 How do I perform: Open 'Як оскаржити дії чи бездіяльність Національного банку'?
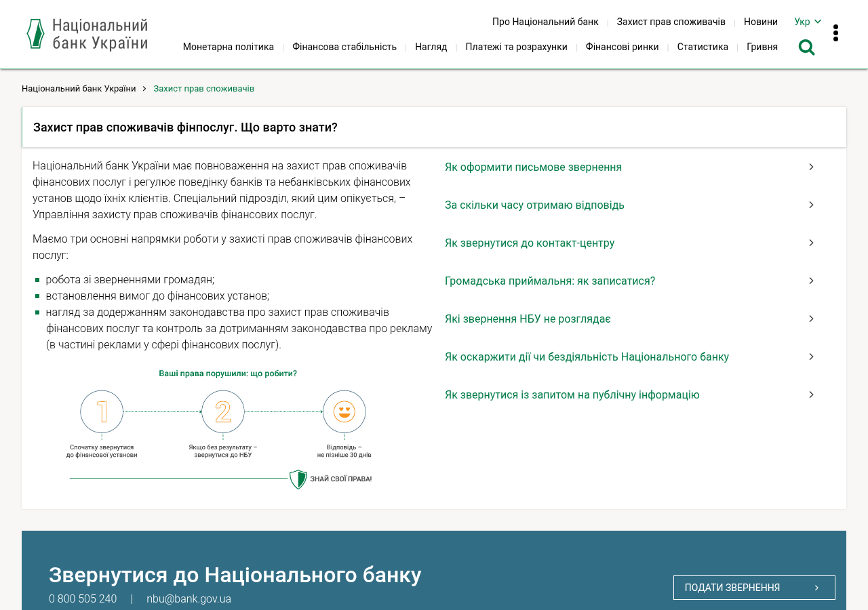pyautogui.click(x=587, y=357)
